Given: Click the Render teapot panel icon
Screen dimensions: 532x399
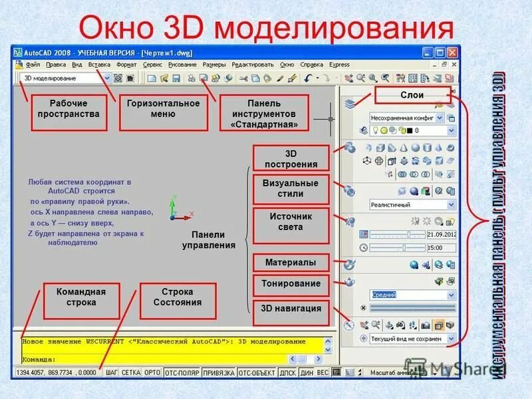Looking at the screenshot, I should pyautogui.click(x=350, y=281).
